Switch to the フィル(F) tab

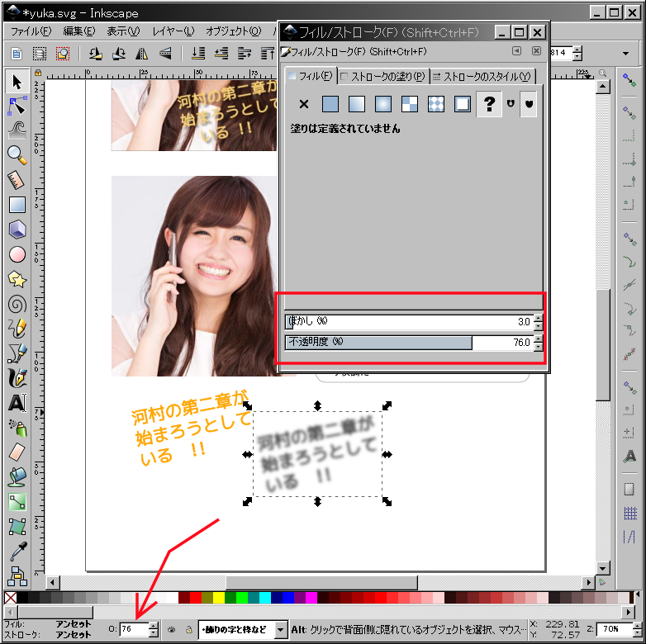coord(311,76)
